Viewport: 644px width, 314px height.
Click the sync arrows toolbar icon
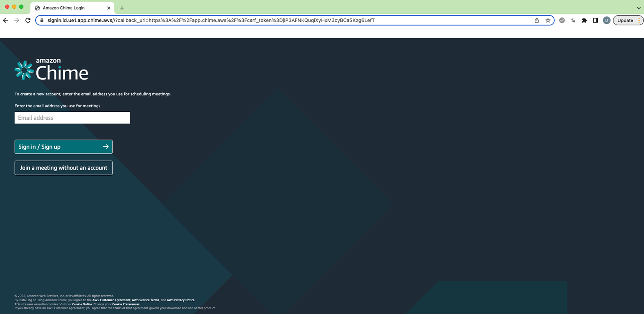573,20
